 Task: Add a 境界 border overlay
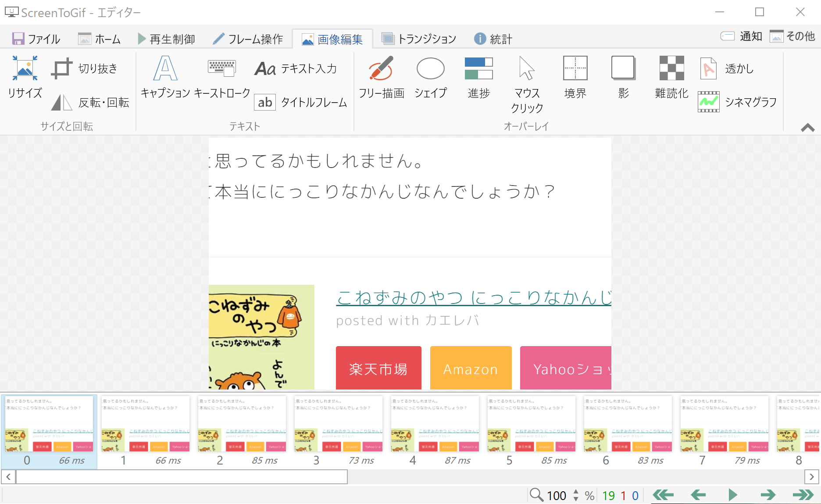tap(575, 77)
